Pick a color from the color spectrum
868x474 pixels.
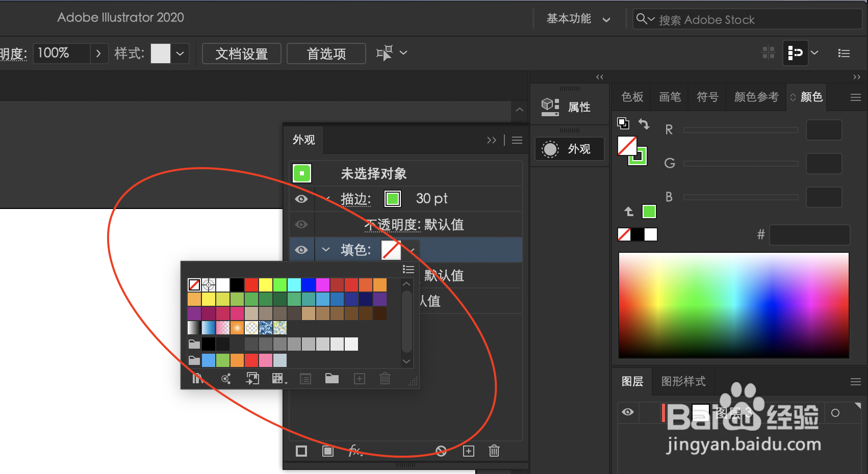click(732, 306)
